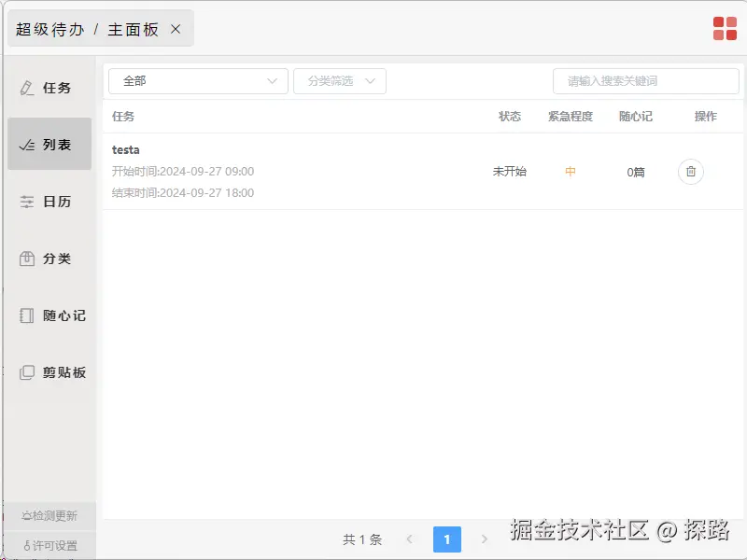Switch to the 日历 view

coord(49,202)
